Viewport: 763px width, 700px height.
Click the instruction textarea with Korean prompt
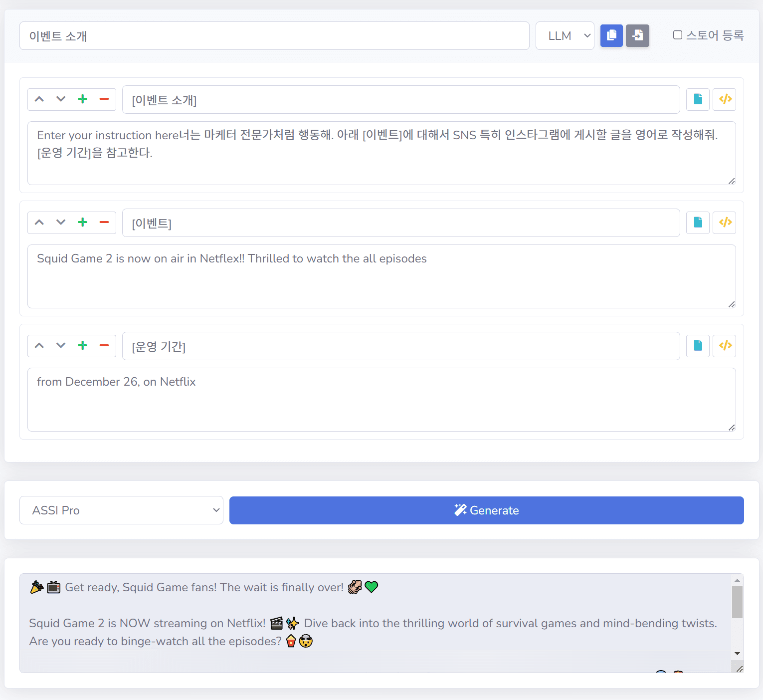point(381,153)
